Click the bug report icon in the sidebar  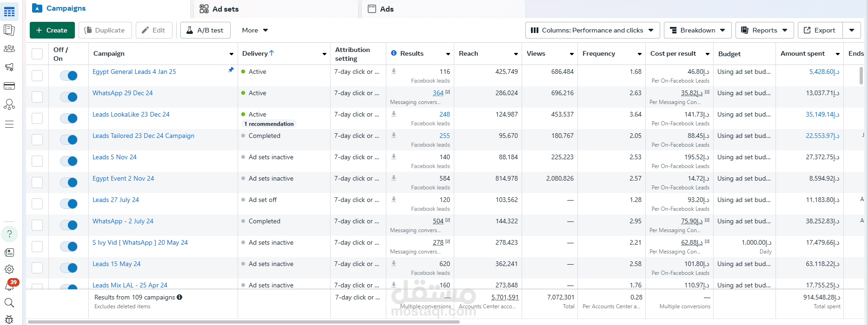tap(9, 320)
